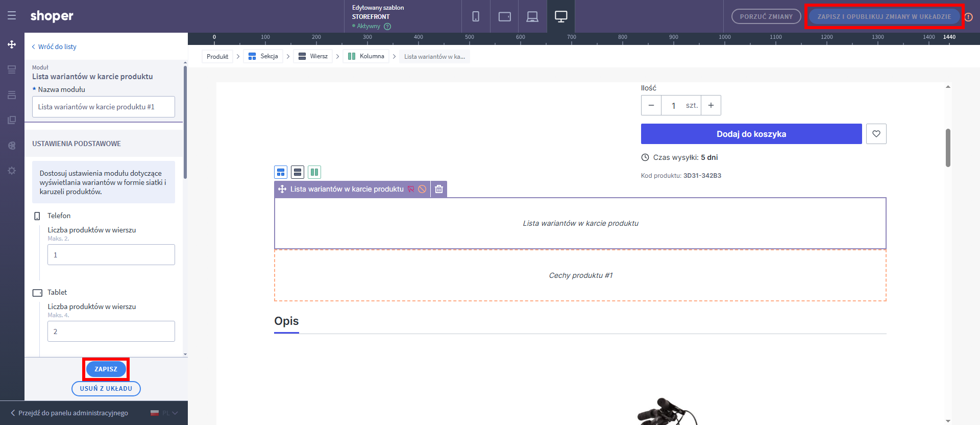The image size is (980, 425).
Task: Open settings gear in left sidebar
Action: 12,171
